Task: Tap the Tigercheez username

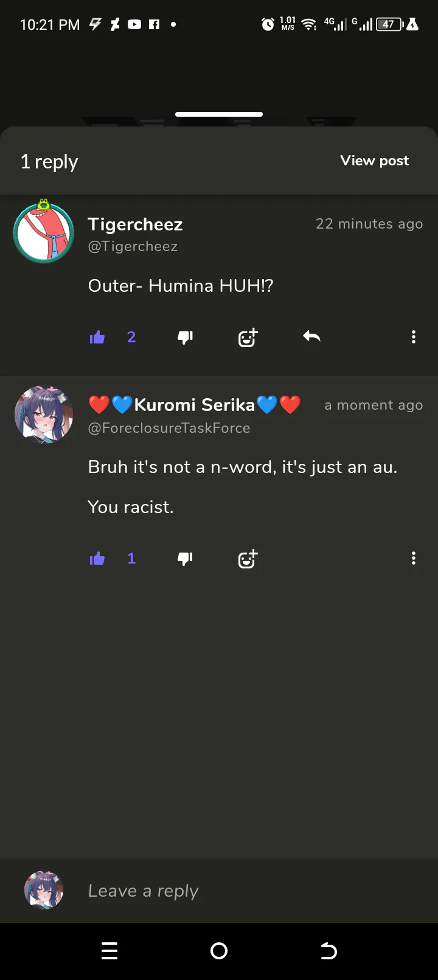Action: click(135, 224)
